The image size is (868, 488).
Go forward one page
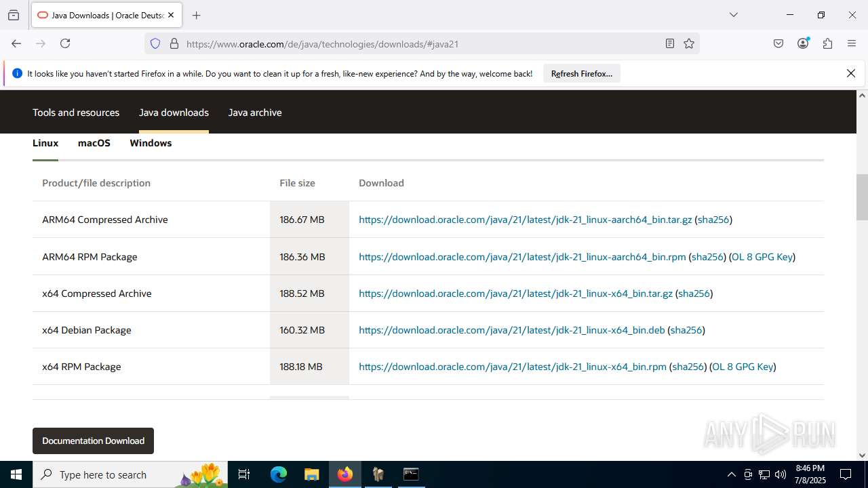41,43
